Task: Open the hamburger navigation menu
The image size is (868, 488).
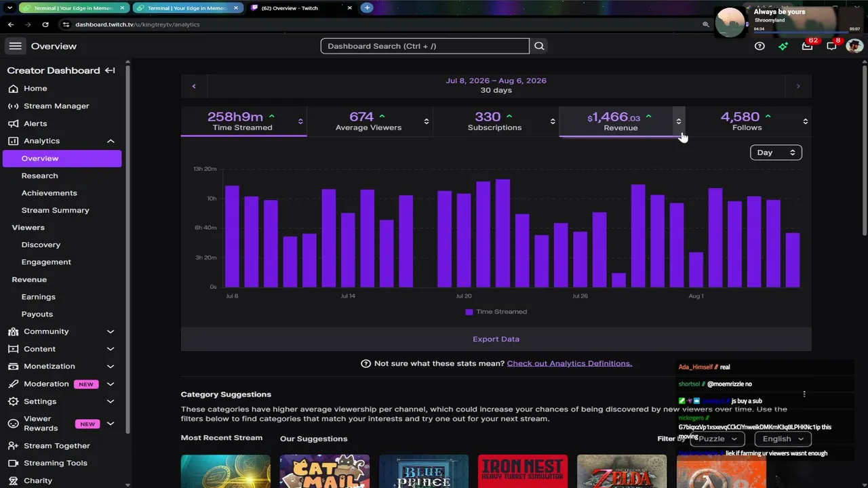Action: pos(15,46)
